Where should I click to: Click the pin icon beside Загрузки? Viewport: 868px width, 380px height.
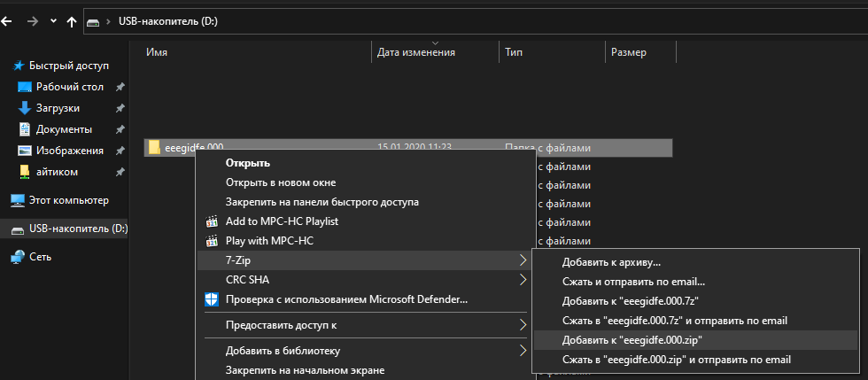120,108
